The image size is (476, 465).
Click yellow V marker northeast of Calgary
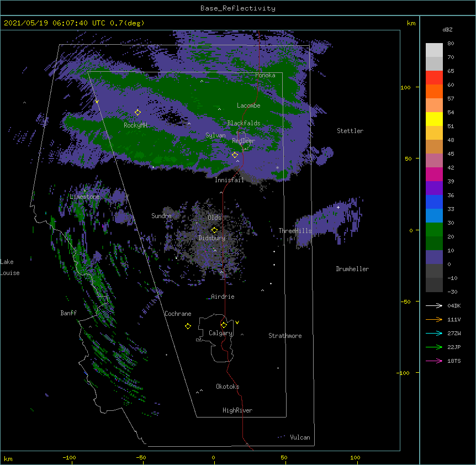[237, 323]
